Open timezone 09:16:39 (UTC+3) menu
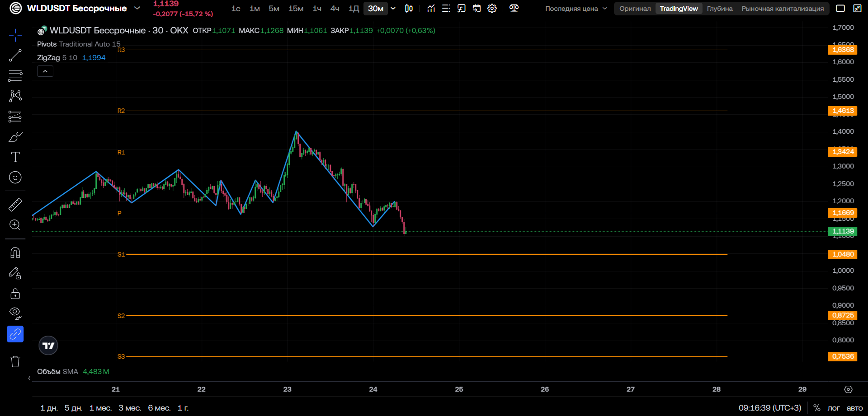 (769, 408)
